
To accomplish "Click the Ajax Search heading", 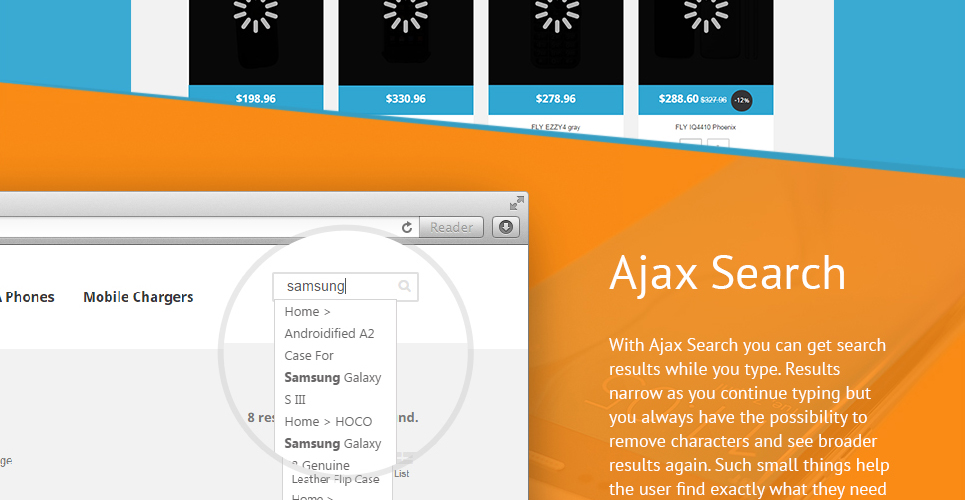I will [x=727, y=273].
